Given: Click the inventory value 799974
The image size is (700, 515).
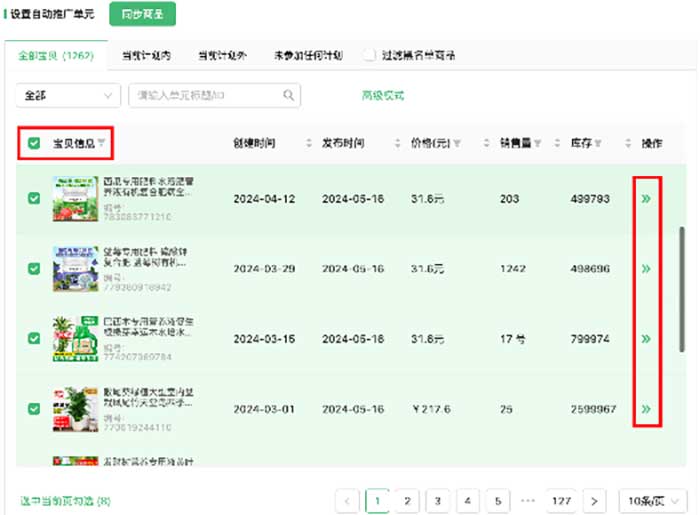Looking at the screenshot, I should 590,339.
